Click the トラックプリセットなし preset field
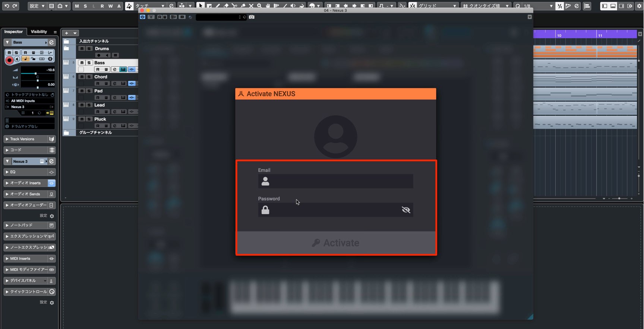This screenshot has height=329, width=644. [x=29, y=95]
